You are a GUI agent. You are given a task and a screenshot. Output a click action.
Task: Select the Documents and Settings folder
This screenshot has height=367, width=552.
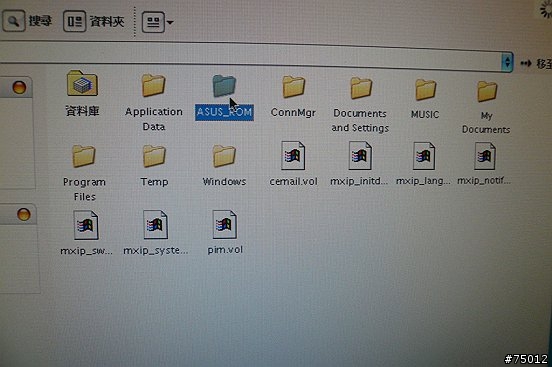point(361,88)
